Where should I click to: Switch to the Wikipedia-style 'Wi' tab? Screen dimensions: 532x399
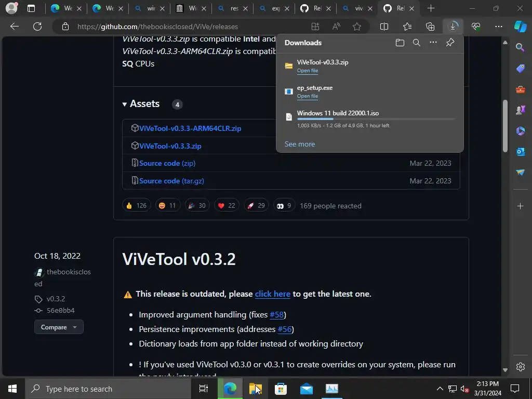point(191,8)
